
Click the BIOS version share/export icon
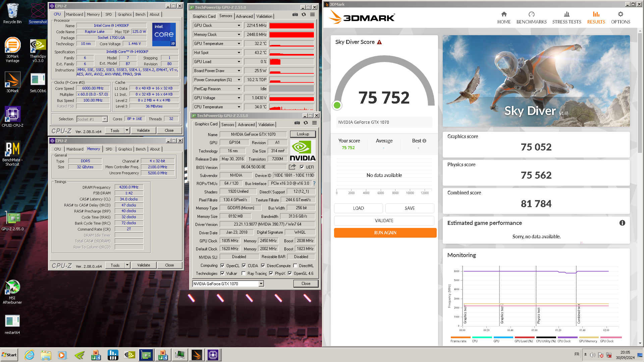[x=292, y=167]
